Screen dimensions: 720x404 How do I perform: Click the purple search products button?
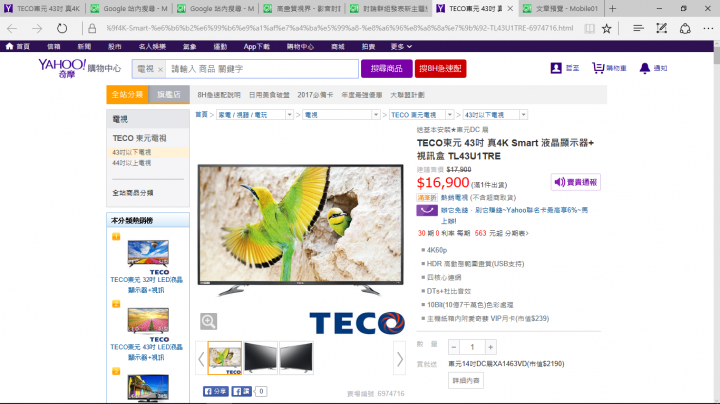click(387, 68)
